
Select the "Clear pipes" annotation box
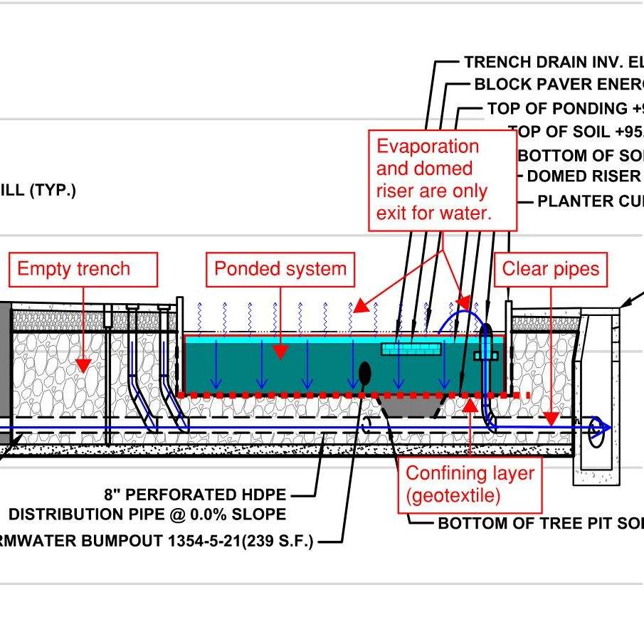point(551,269)
